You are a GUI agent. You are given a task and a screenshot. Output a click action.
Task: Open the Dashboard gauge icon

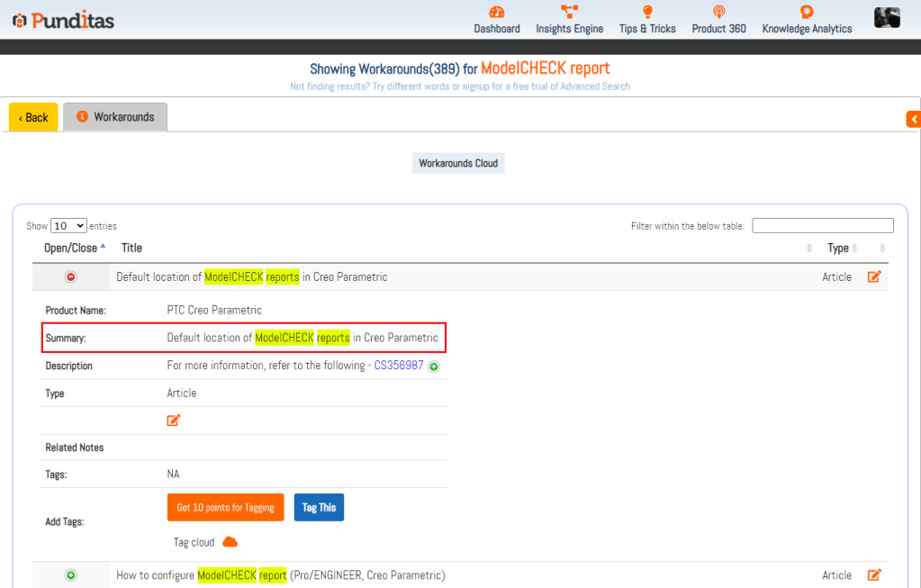pos(497,12)
